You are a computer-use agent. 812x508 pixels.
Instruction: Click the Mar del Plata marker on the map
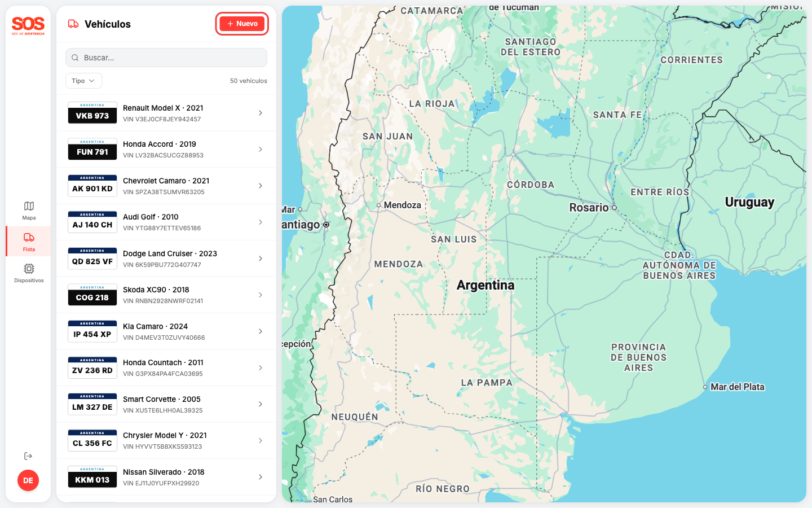click(x=705, y=387)
